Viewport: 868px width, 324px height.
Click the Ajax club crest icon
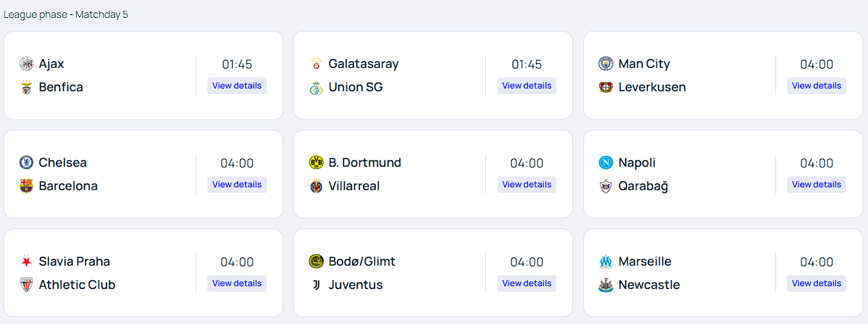click(26, 64)
